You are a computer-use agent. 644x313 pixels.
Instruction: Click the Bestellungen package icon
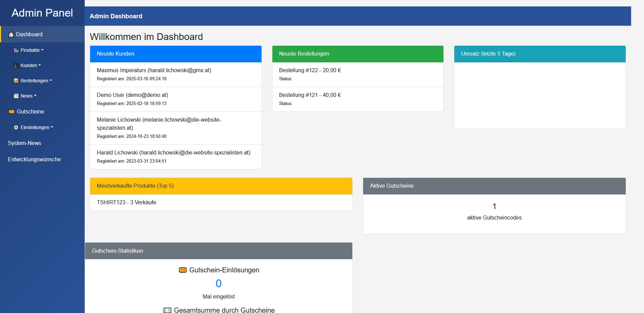coord(16,81)
